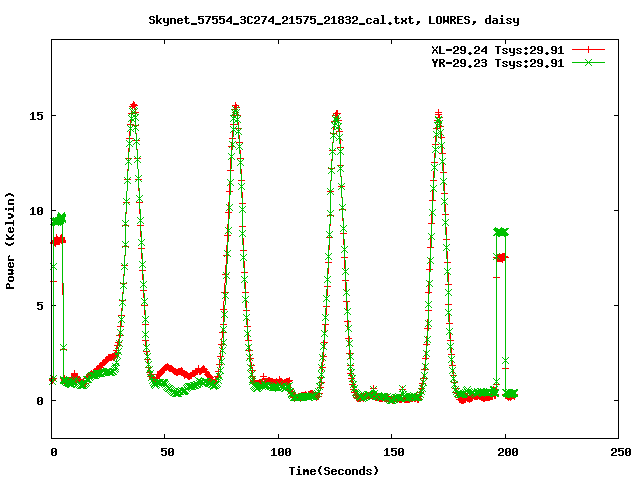Click the Power (Kelvin) y-axis label
Screen dimensions: 640x480
click(x=10, y=241)
